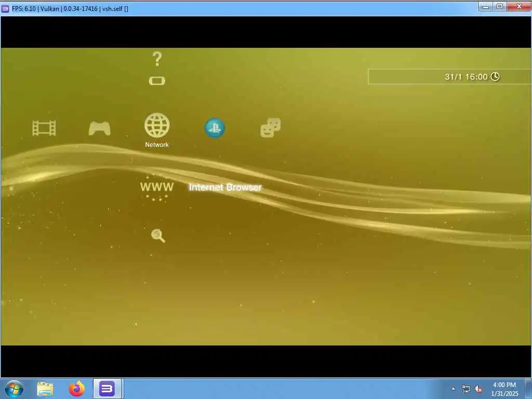Open File Explorer from the taskbar

45,389
